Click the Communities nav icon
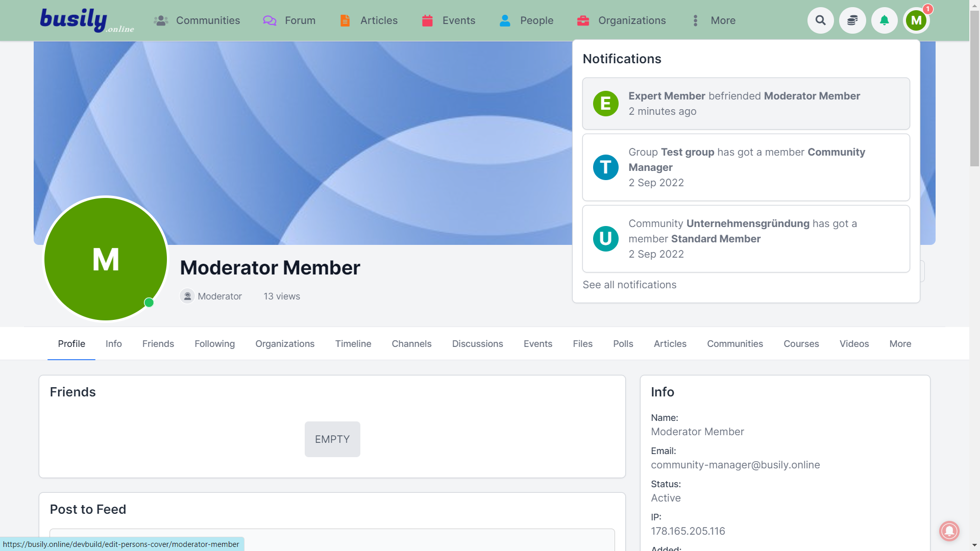 161,20
